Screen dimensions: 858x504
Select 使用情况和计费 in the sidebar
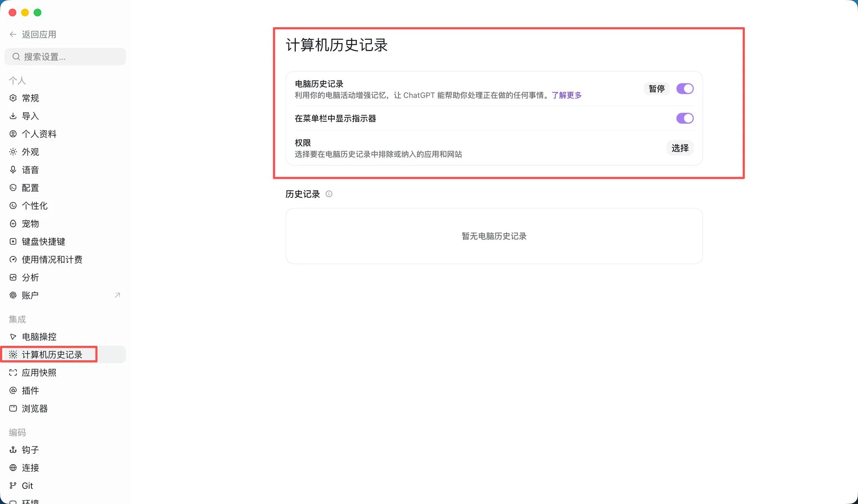click(65, 259)
